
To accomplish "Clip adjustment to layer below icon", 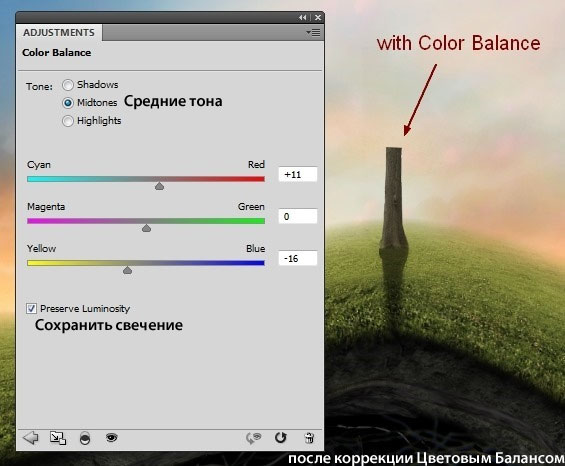I will 85,438.
